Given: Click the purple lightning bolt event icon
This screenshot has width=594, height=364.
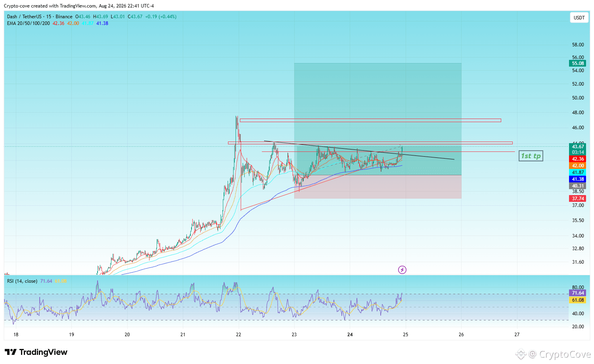Looking at the screenshot, I should point(402,270).
